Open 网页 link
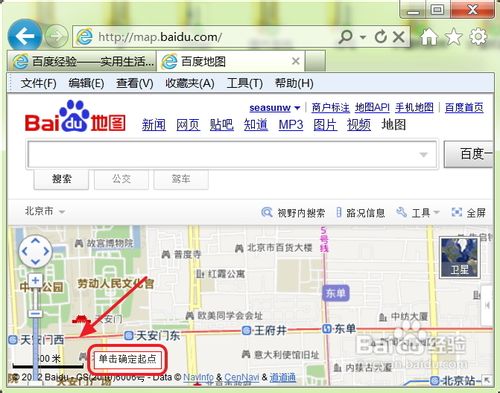Screen dimensions: 500x393 pos(188,125)
